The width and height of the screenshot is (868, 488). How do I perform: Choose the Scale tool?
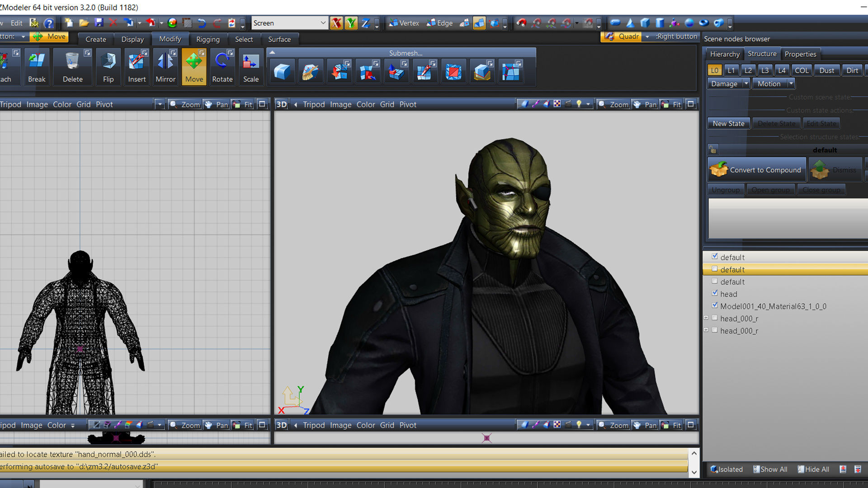point(251,67)
